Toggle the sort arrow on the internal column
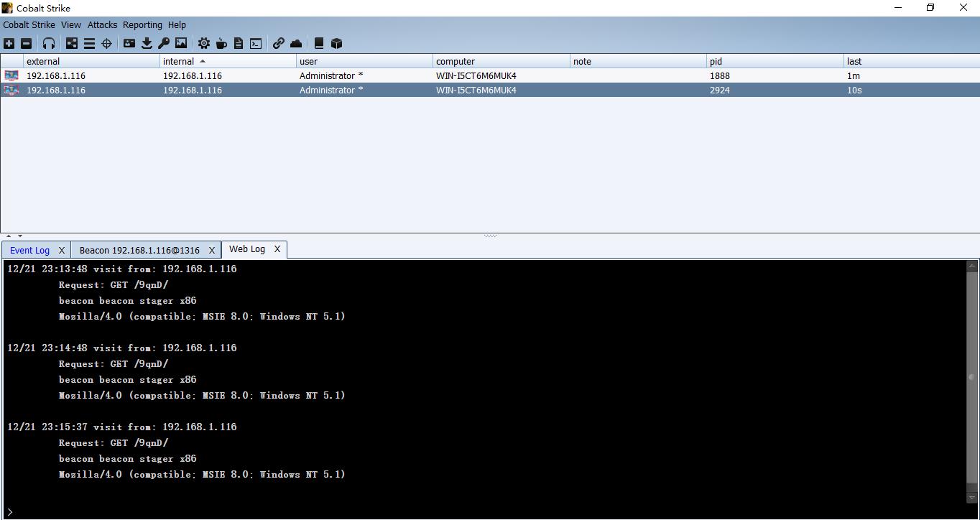This screenshot has height=520, width=980. (x=203, y=61)
